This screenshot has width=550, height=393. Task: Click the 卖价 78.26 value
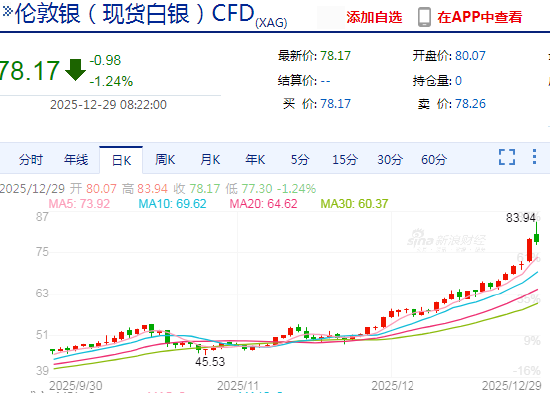pyautogui.click(x=470, y=104)
